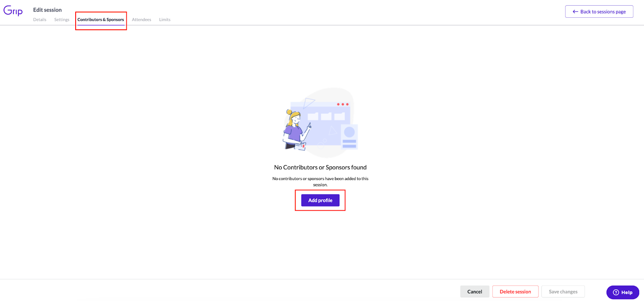The height and width of the screenshot is (301, 644).
Task: Open the Limits tab
Action: (x=165, y=20)
